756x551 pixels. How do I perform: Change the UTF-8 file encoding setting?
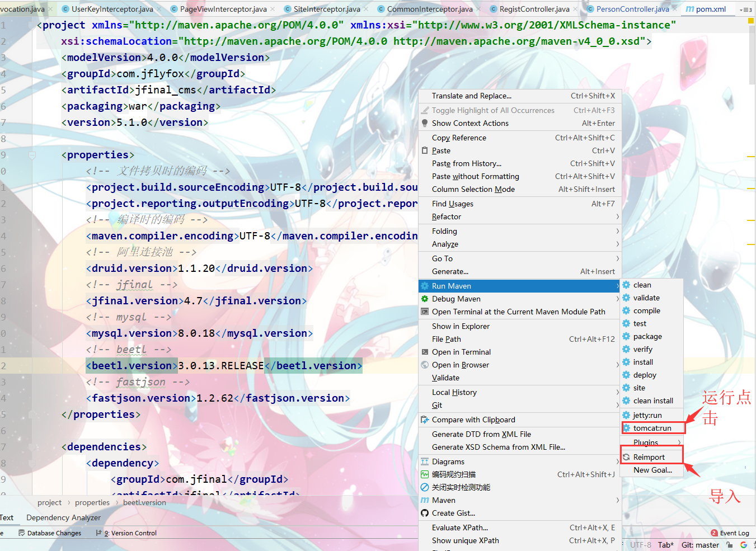[x=641, y=545]
